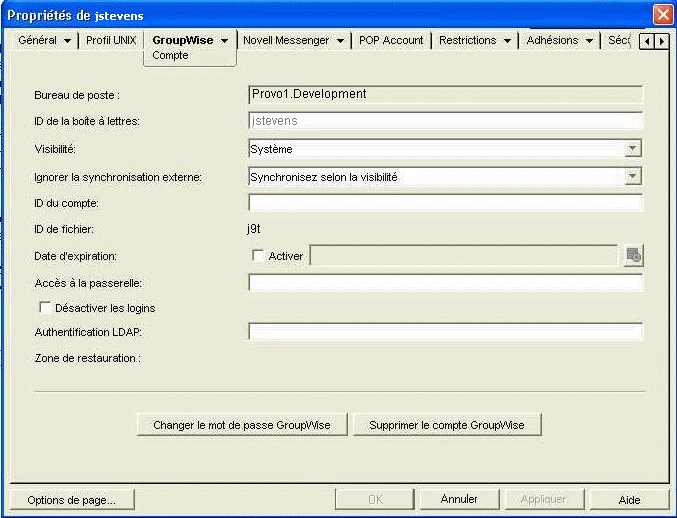Open the partially hidden Séc tab
This screenshot has height=518, width=677.
click(619, 40)
